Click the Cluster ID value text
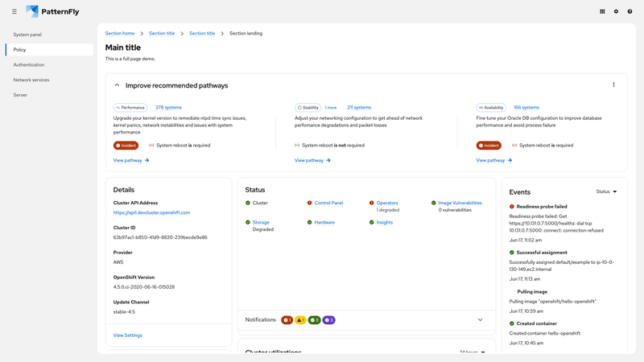 pyautogui.click(x=160, y=237)
